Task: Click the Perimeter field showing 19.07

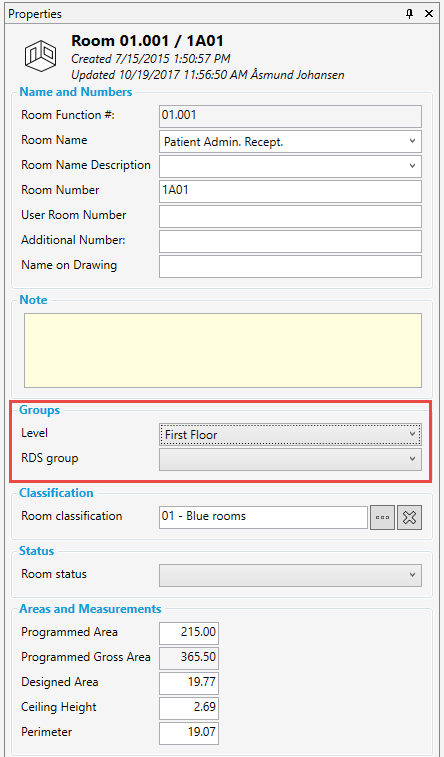Action: (x=189, y=733)
